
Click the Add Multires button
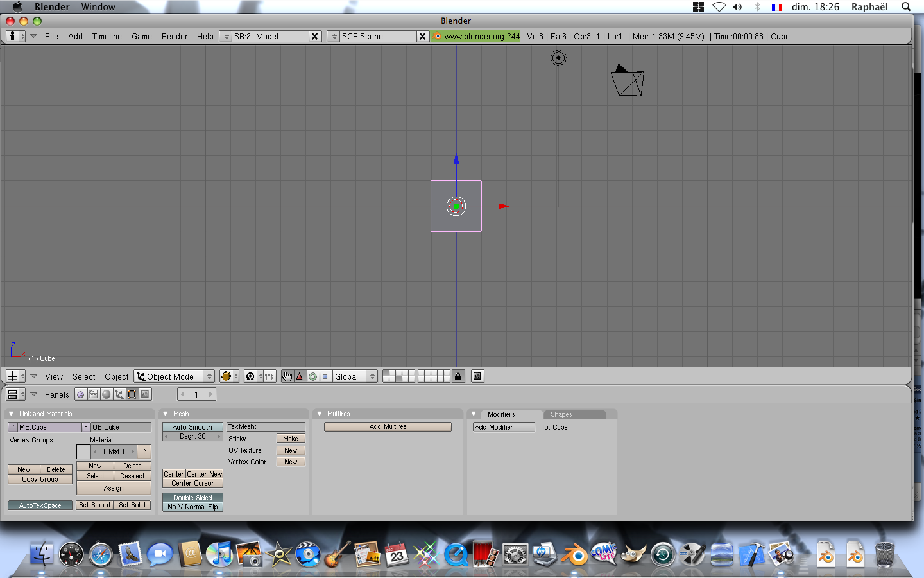388,426
